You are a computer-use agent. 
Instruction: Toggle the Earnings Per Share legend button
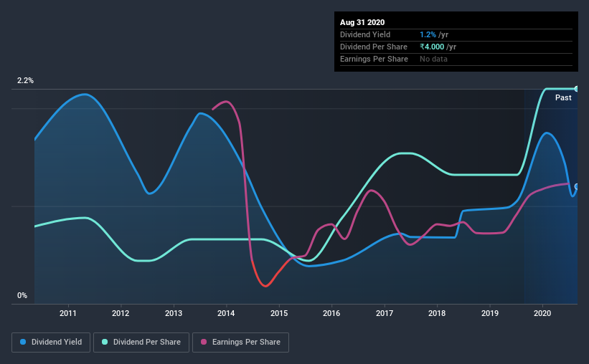[241, 343]
